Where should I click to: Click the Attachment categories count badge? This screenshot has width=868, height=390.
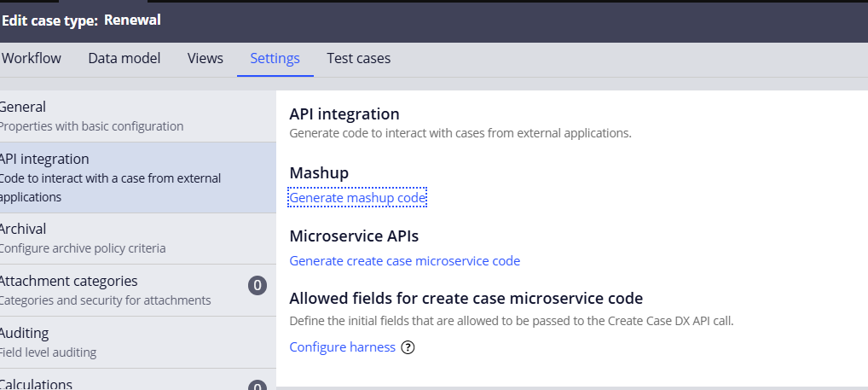tap(258, 286)
